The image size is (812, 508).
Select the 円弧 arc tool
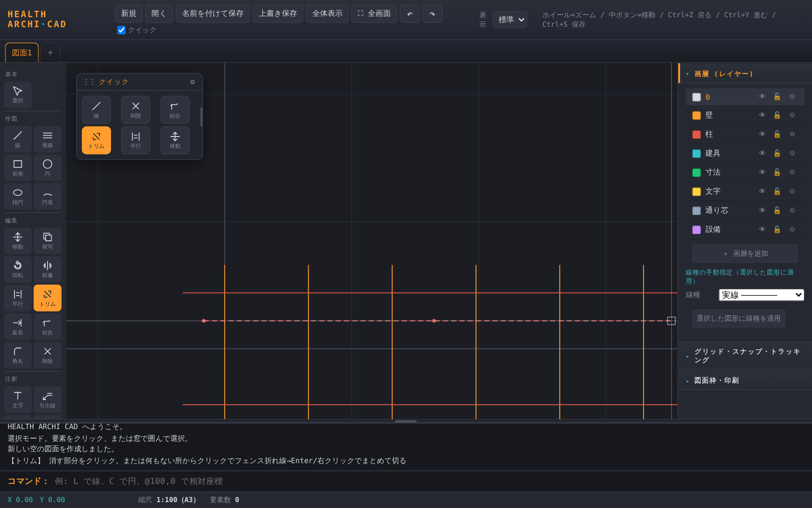(x=48, y=196)
